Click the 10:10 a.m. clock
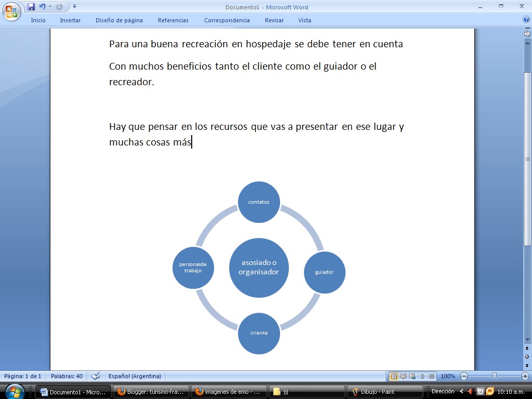This screenshot has width=532, height=399. tap(511, 392)
